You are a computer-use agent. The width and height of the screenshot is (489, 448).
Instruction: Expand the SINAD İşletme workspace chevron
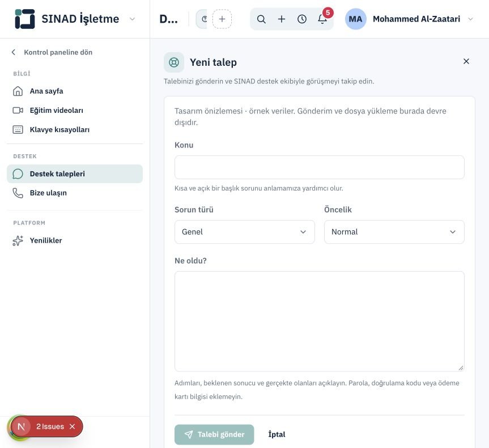(x=132, y=19)
